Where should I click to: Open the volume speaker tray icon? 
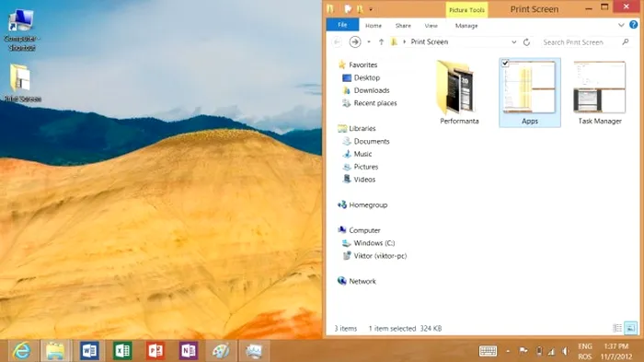point(566,351)
